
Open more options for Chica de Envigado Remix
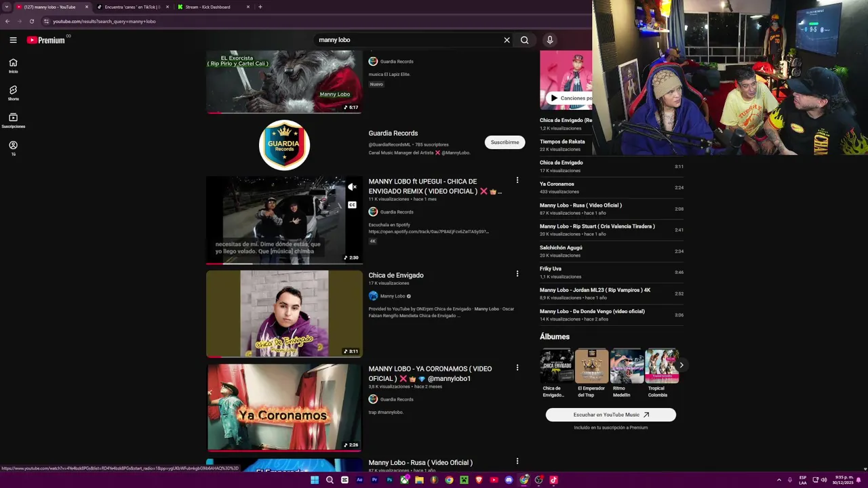pos(517,180)
